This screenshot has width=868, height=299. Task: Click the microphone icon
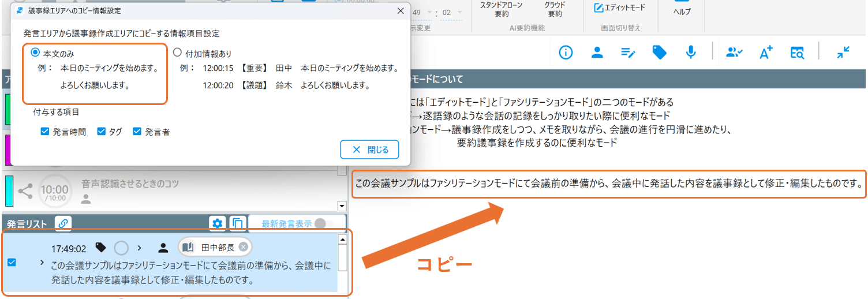coord(690,53)
